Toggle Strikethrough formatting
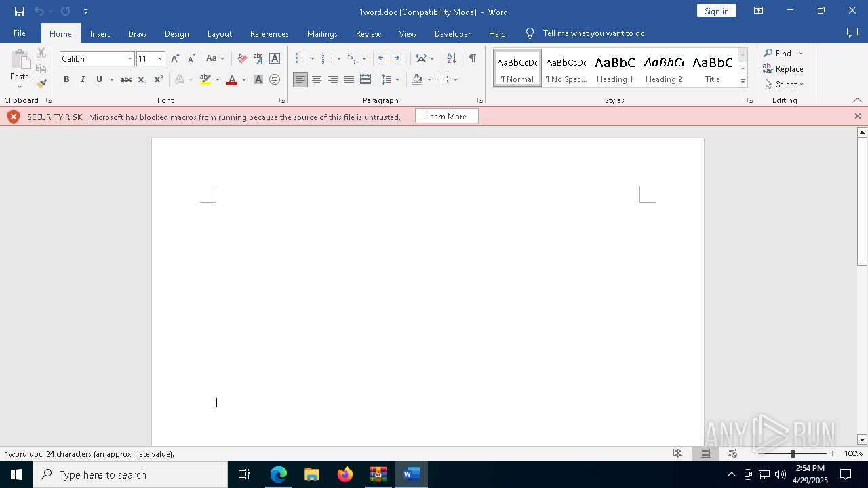868x488 pixels. 126,79
